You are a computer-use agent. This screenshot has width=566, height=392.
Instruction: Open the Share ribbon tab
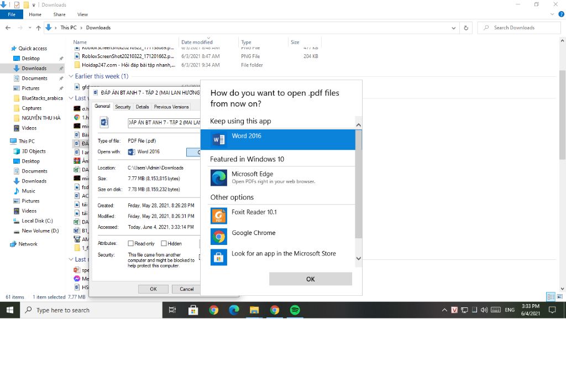(x=59, y=14)
